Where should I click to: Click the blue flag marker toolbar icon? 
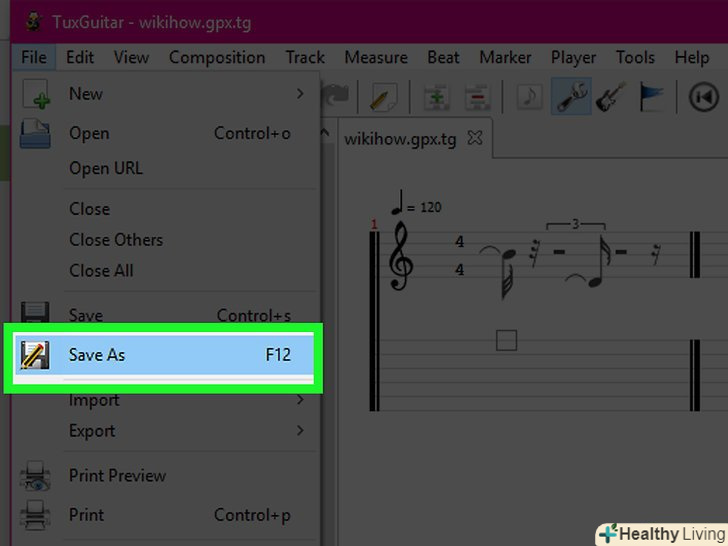click(651, 97)
